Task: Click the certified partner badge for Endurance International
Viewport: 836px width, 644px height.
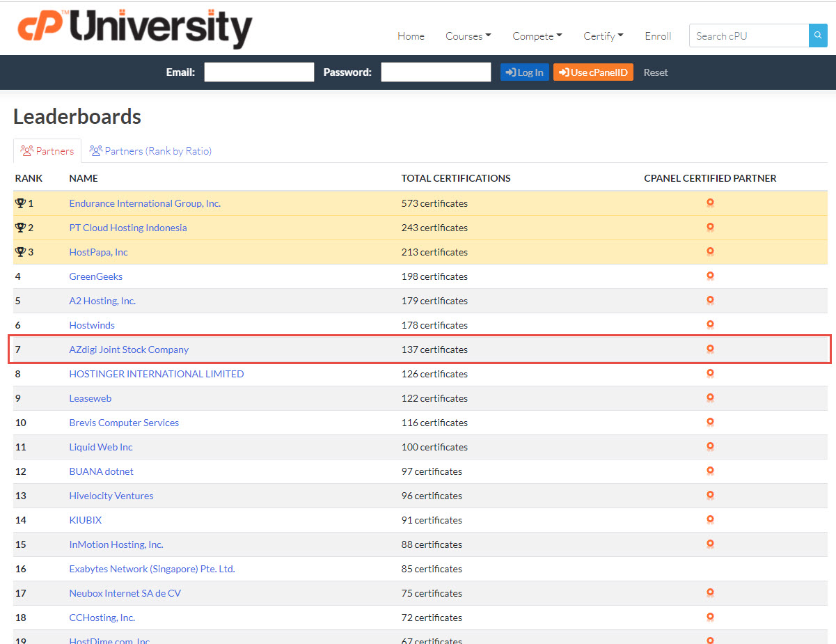Action: point(710,203)
